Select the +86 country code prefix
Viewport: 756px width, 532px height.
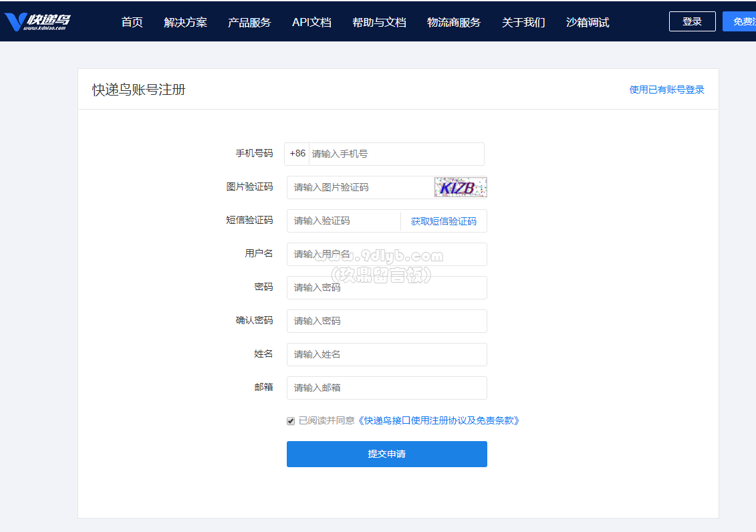pos(297,154)
